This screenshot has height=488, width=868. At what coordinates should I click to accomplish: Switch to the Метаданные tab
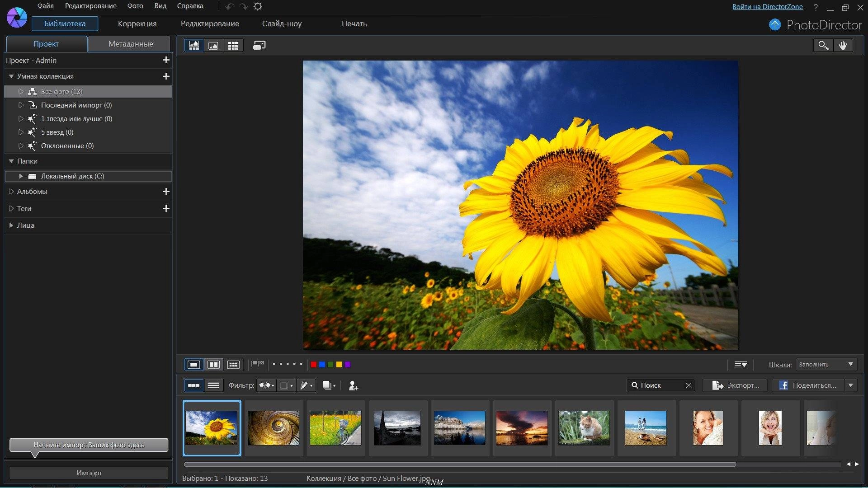(x=130, y=44)
